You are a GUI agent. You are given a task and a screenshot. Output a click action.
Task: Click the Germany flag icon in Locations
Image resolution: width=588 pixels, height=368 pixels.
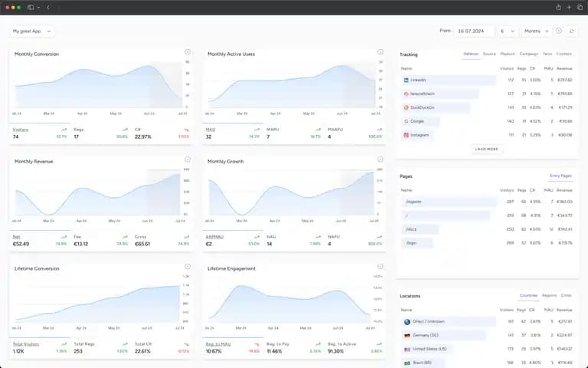pyautogui.click(x=407, y=335)
